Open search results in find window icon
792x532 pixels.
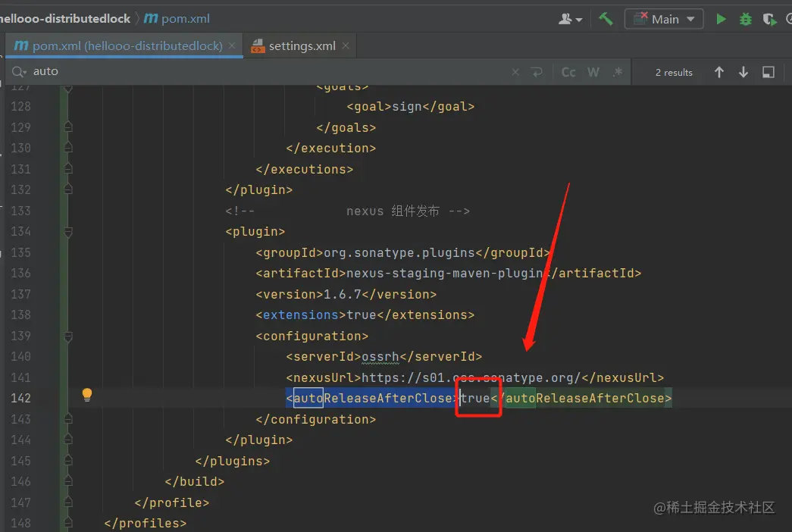(769, 72)
